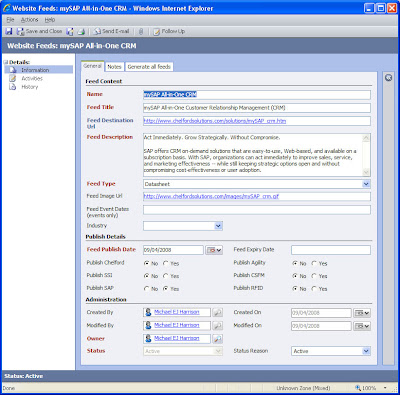Open the Feed Destination Url link
Screen dimensions: 400x395
[215, 121]
